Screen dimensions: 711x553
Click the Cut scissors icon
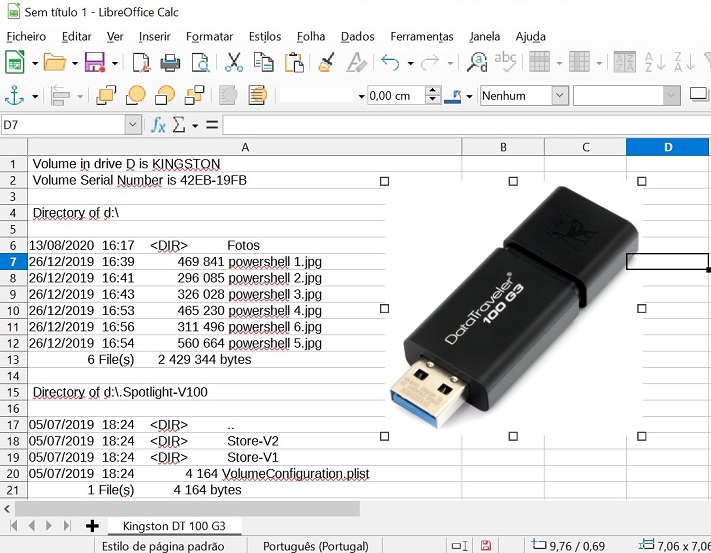coord(234,63)
